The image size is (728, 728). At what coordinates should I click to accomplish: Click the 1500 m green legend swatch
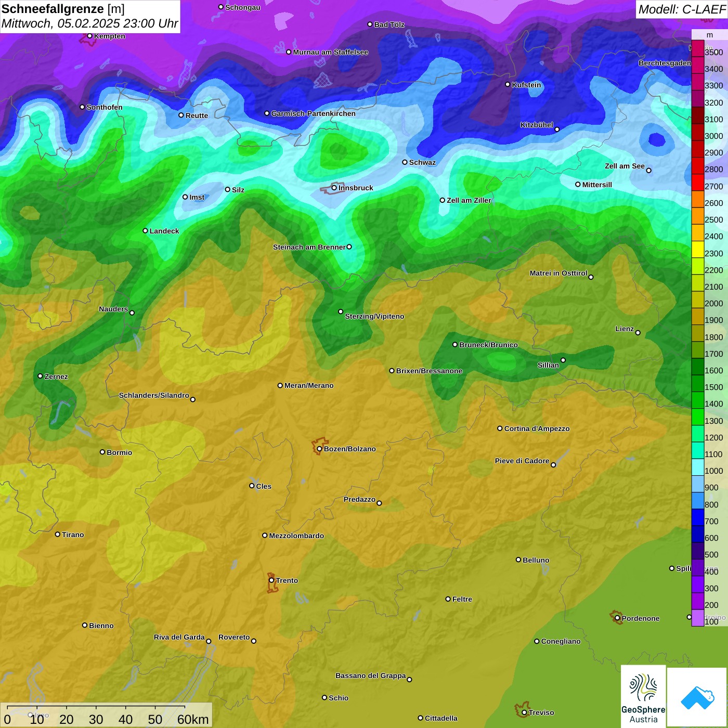697,383
